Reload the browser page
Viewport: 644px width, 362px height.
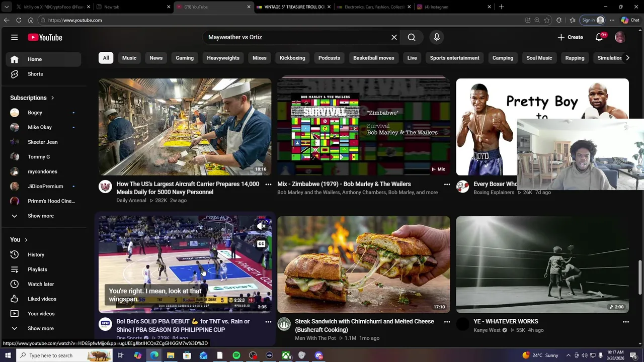click(x=19, y=20)
